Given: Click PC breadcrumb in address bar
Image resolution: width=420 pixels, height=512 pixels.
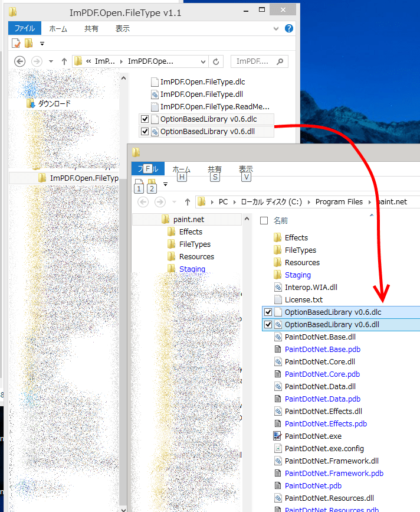Looking at the screenshot, I should coord(224,202).
